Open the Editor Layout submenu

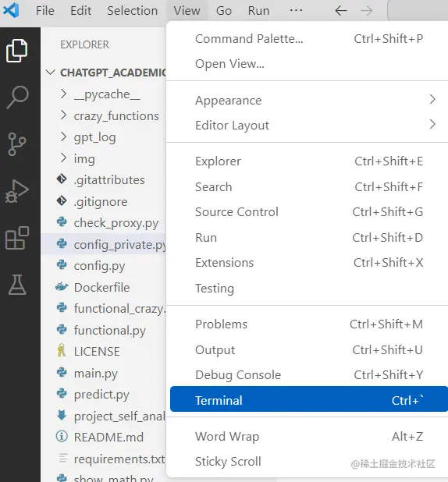pyautogui.click(x=309, y=125)
